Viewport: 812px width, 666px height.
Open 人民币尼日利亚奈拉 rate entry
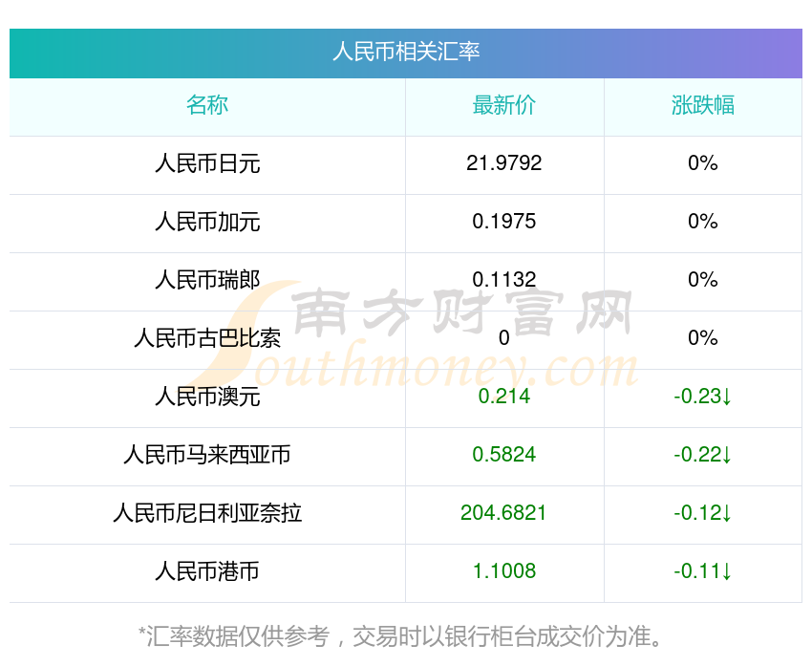point(207,513)
